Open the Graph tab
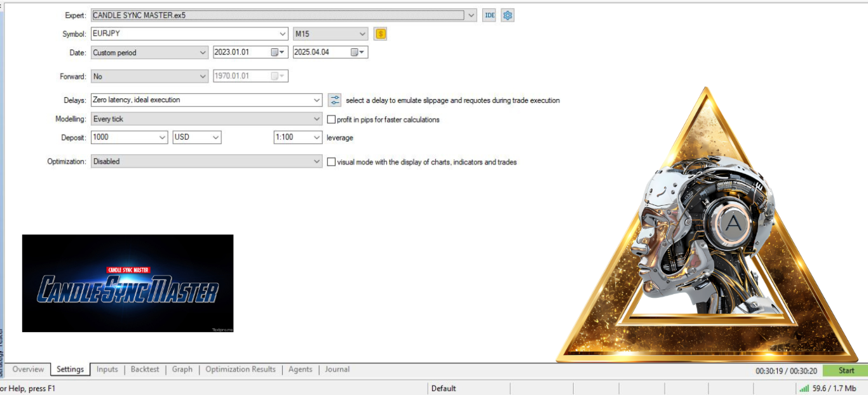 click(182, 369)
